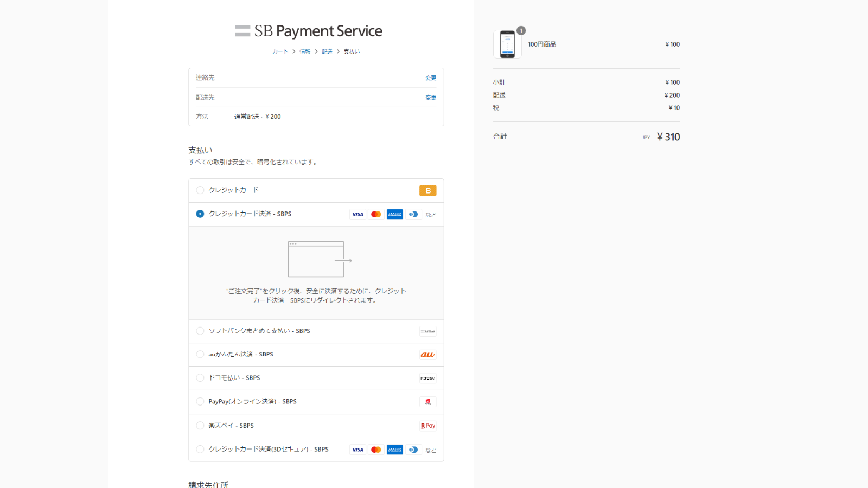Click など text in 3Dセキュア row
The height and width of the screenshot is (488, 868).
tap(431, 450)
